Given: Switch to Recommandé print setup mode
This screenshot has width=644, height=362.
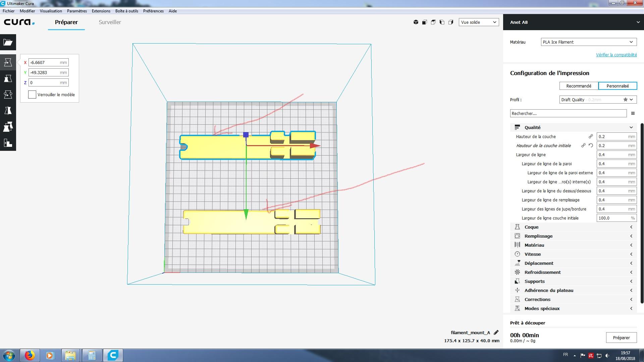Looking at the screenshot, I should point(579,86).
